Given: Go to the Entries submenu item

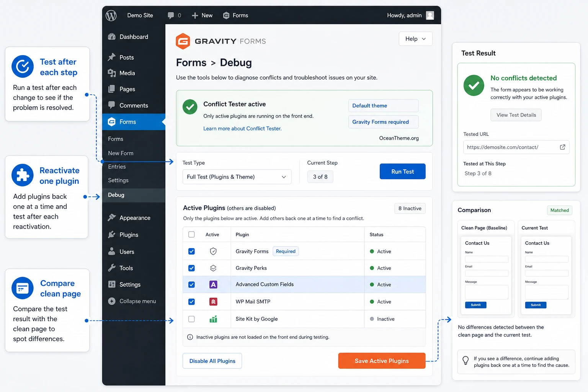Looking at the screenshot, I should (x=117, y=167).
